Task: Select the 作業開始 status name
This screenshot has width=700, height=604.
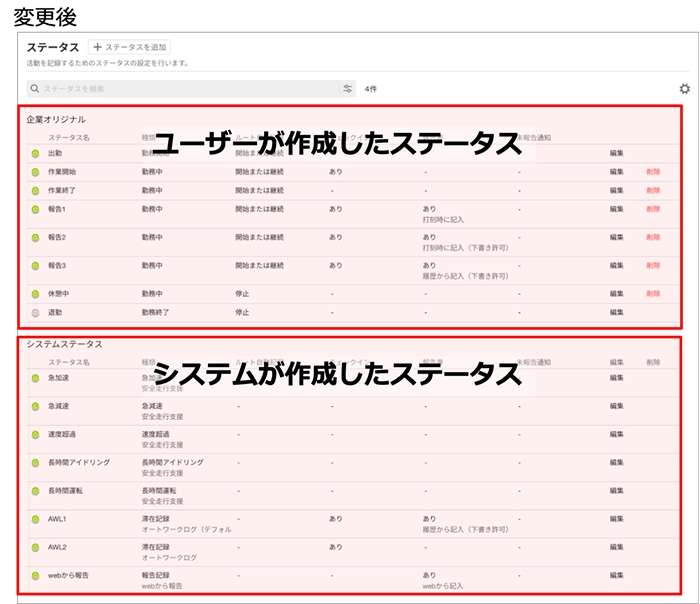Action: click(x=62, y=172)
